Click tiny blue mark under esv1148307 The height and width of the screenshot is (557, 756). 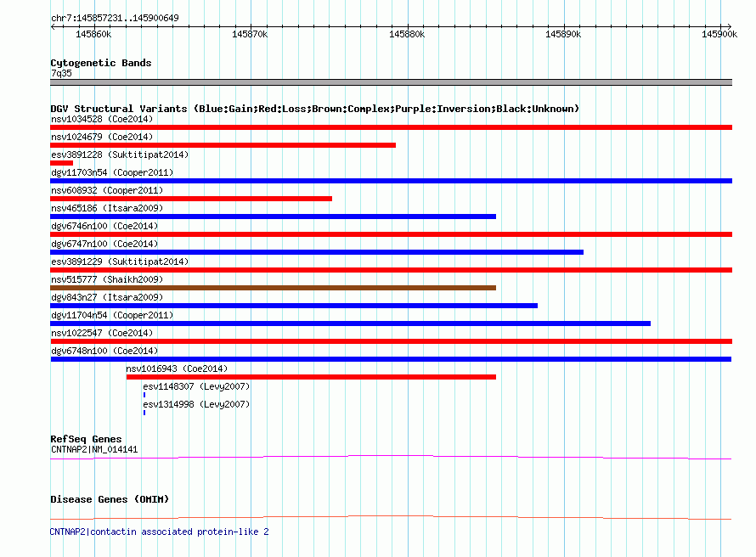tap(144, 395)
